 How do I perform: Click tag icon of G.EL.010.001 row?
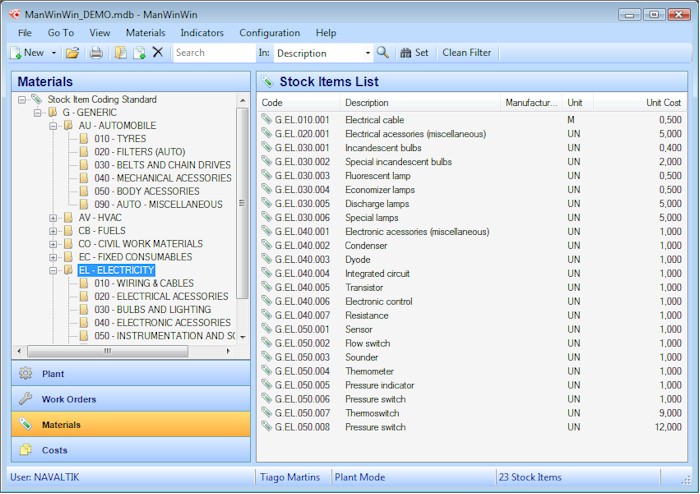coord(267,119)
